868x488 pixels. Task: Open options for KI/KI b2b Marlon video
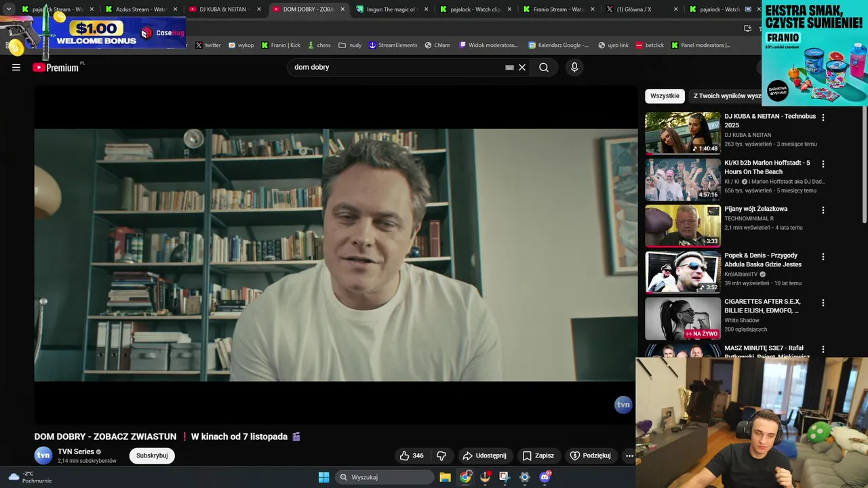[x=823, y=164]
